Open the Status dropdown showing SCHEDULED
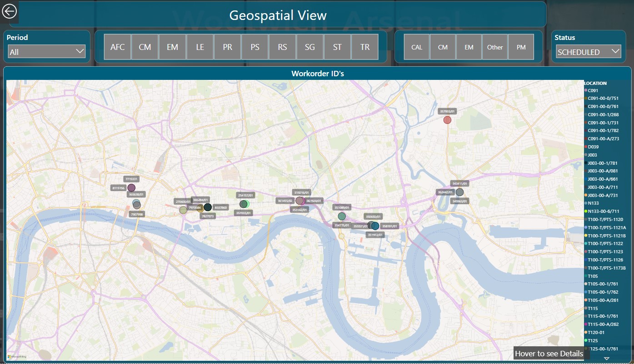The height and width of the screenshot is (364, 634). (588, 52)
